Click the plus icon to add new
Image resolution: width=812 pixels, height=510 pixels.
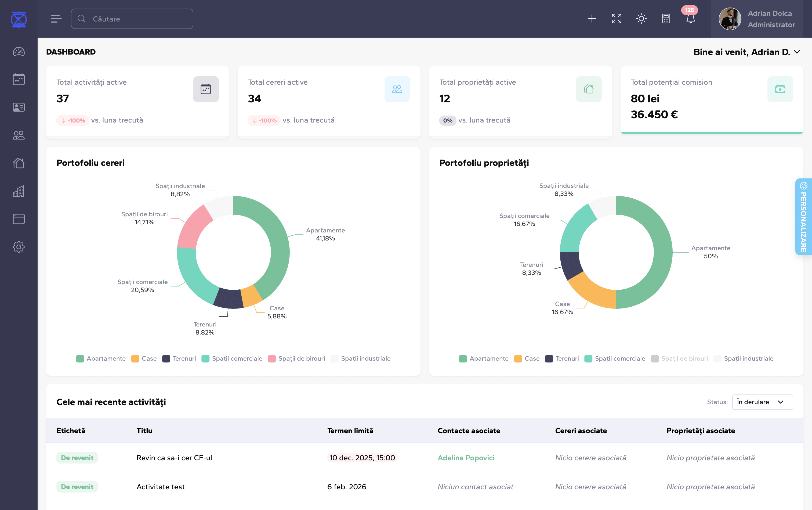[592, 19]
